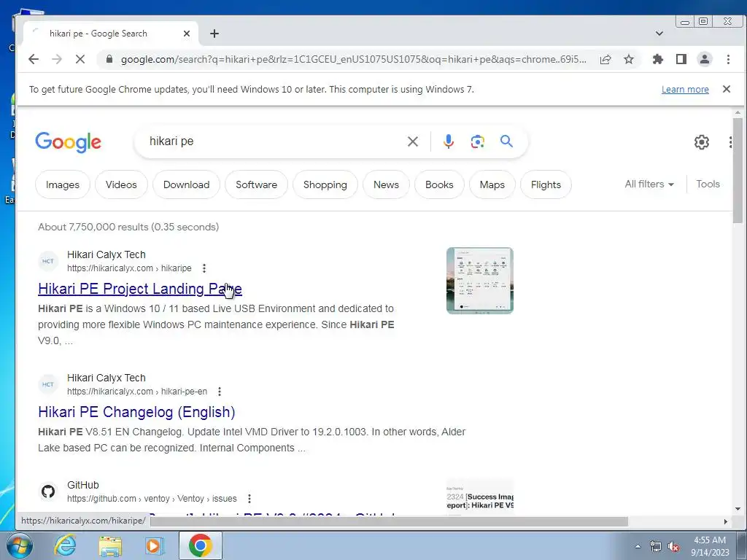Share this page icon in address bar

tap(605, 59)
